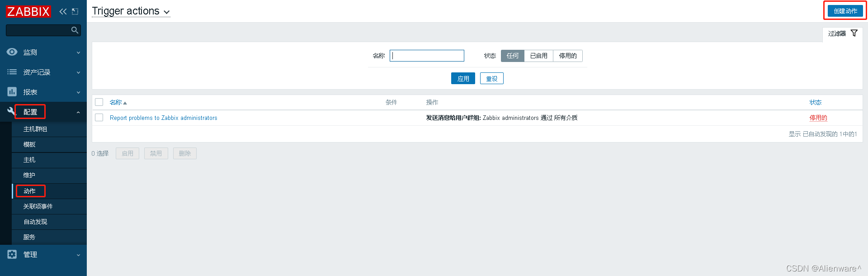Select the 停用的 status filter
Viewport: 868px width, 276px height.
[x=568, y=56]
